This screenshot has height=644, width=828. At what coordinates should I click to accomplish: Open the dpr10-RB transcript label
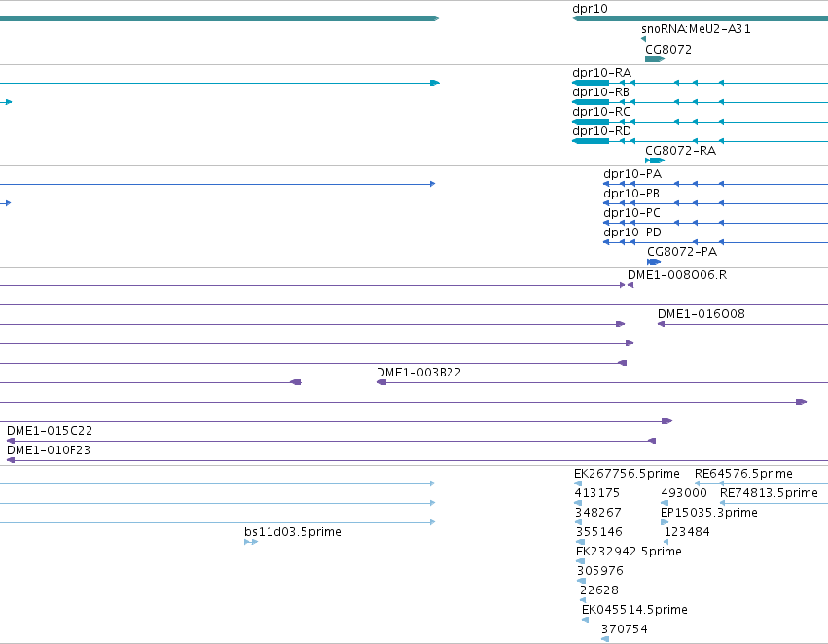[600, 91]
